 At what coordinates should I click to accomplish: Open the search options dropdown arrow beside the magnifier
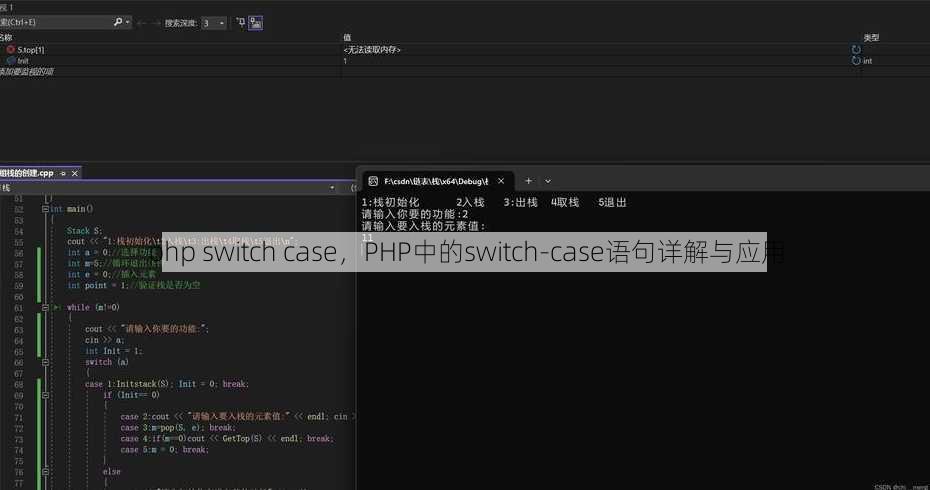[128, 23]
